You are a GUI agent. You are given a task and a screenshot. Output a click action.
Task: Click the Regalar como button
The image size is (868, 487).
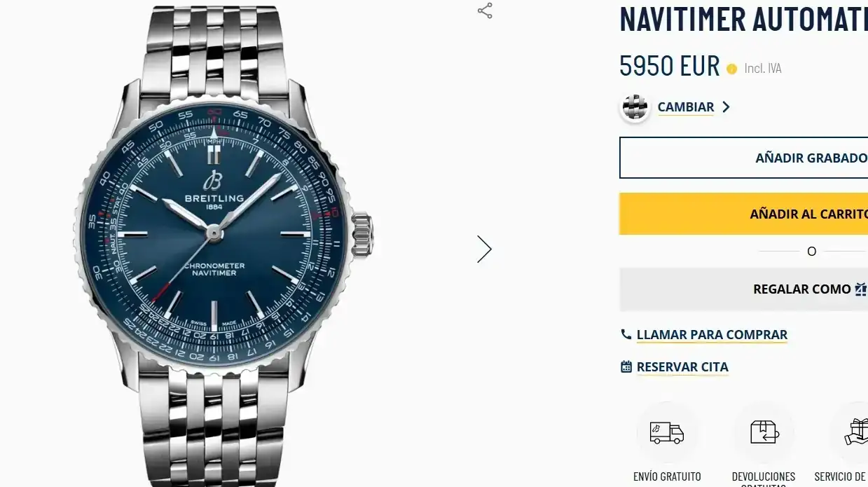(x=744, y=289)
